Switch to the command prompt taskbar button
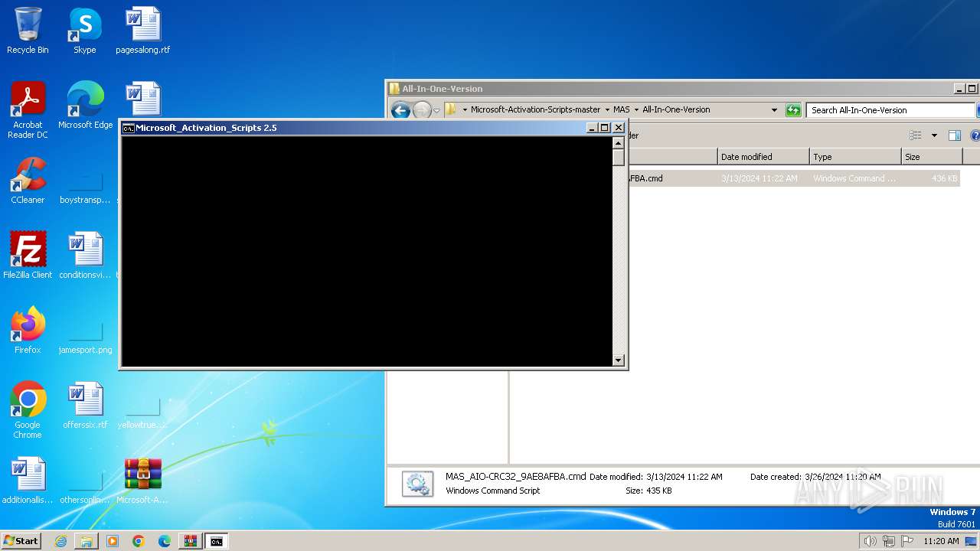The image size is (980, 551). 217,541
